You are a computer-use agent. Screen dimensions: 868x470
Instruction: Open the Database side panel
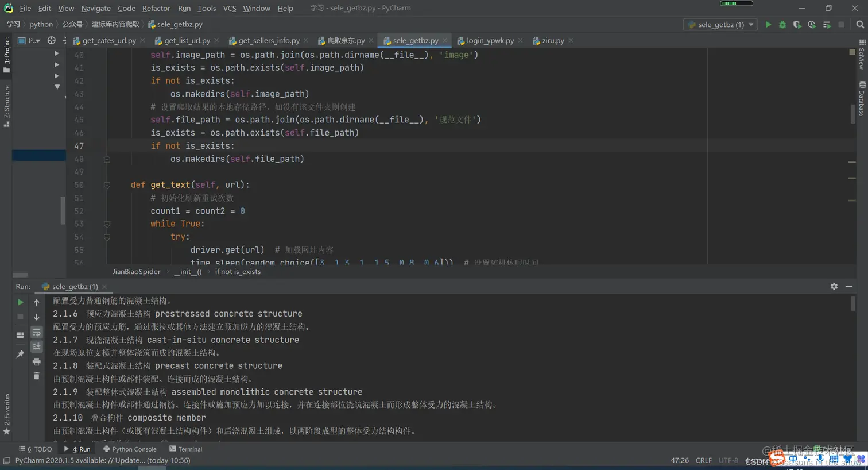pyautogui.click(x=862, y=99)
